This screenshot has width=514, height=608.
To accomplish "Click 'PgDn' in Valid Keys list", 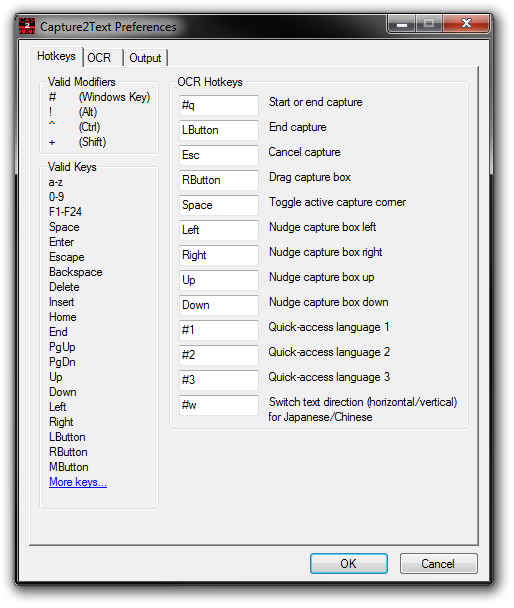I will pyautogui.click(x=62, y=362).
